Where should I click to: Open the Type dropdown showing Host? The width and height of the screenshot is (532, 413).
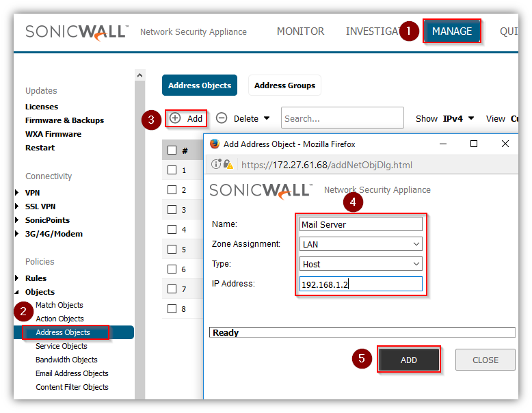[360, 264]
